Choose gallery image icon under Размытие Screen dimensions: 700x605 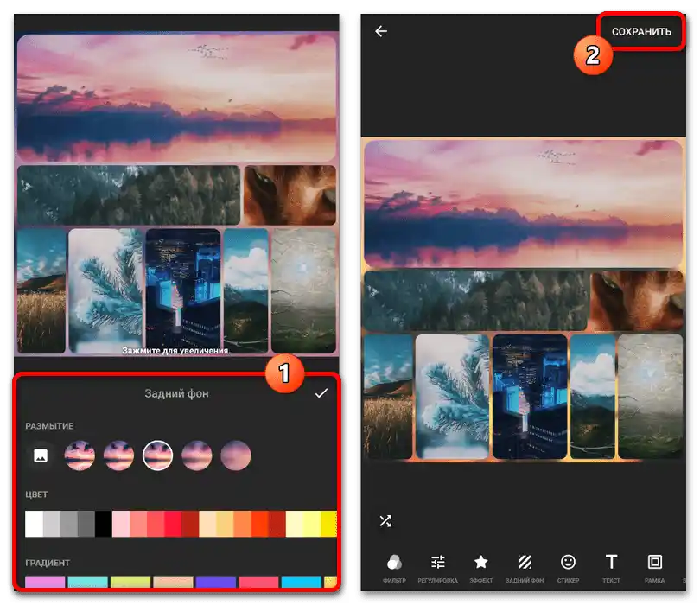coord(41,455)
